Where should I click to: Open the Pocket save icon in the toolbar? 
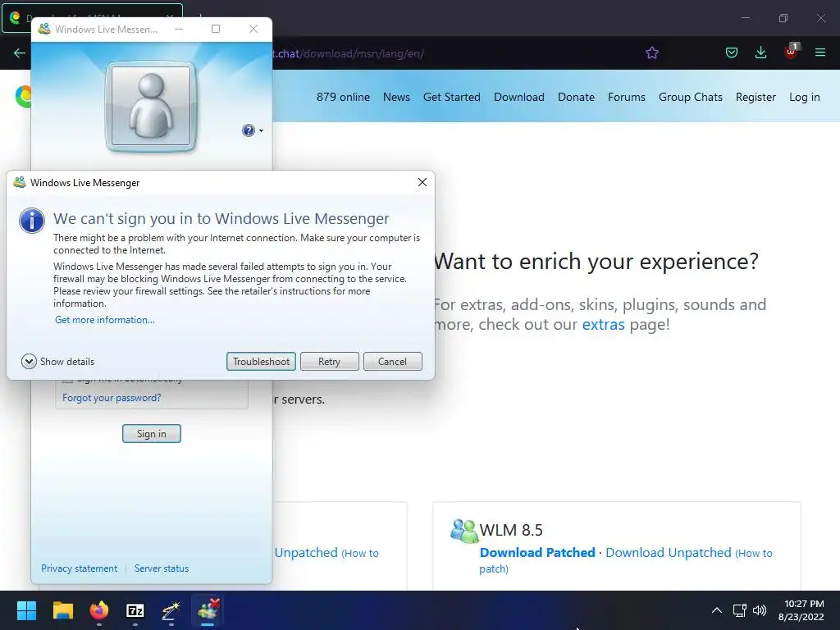click(732, 53)
